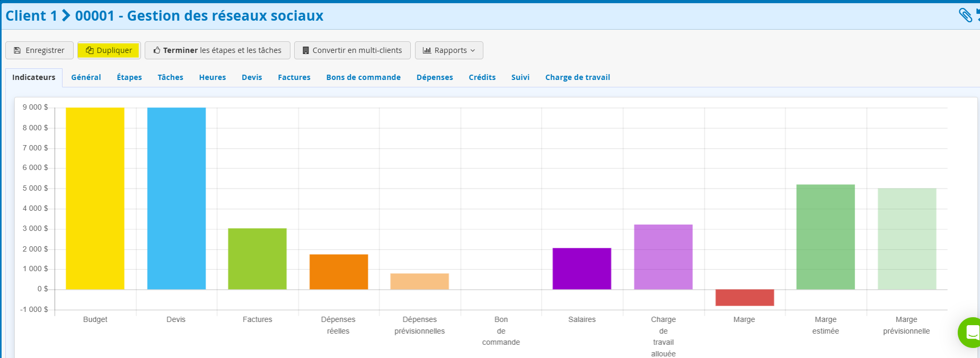View the Dépenses tab

434,77
